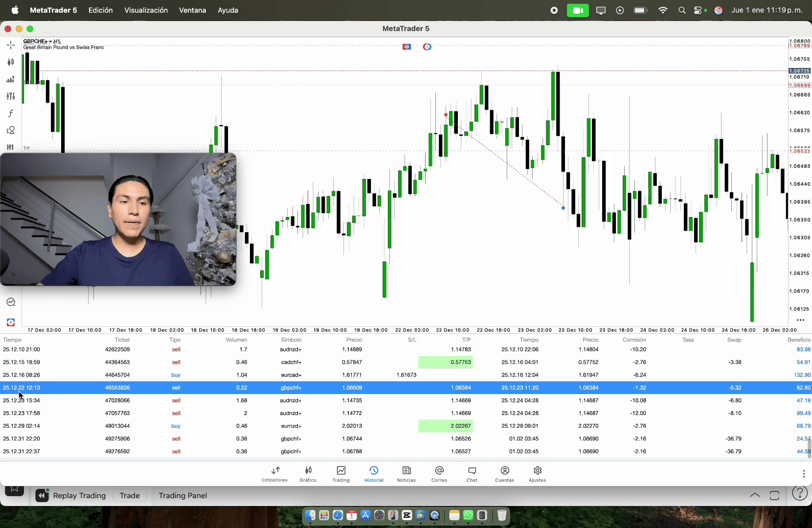Open Ajustes gear icon
812x528 pixels.
pos(537,473)
